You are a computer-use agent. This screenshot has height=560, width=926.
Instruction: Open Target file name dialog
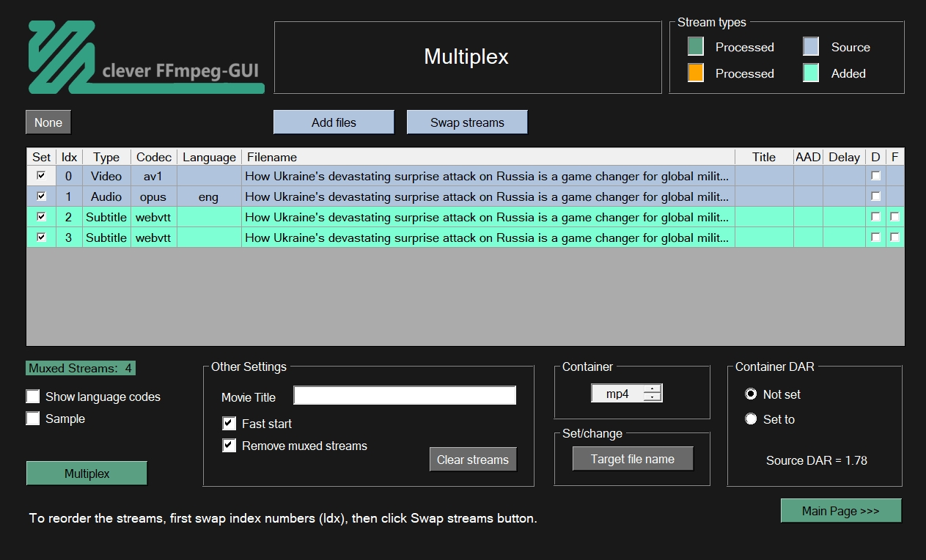coord(633,459)
